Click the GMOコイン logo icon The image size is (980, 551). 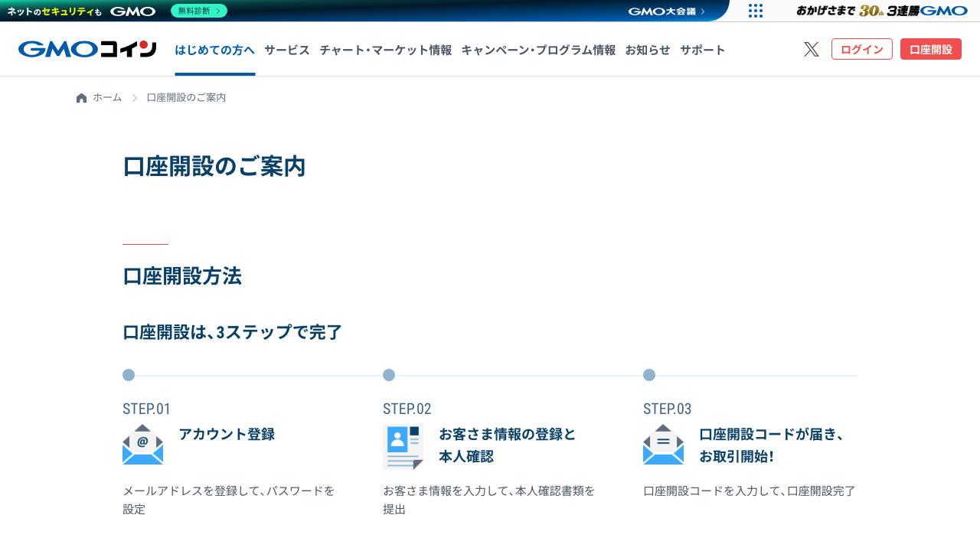click(x=86, y=49)
